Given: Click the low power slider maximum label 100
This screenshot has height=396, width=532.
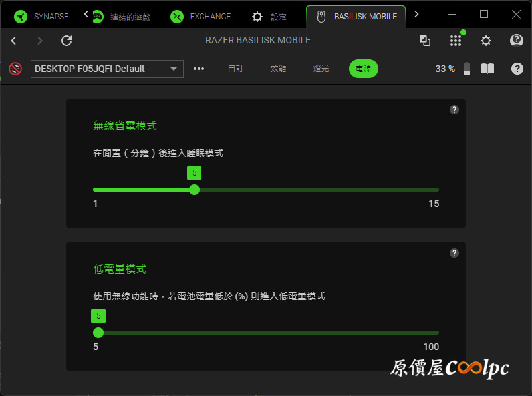Looking at the screenshot, I should coord(431,346).
